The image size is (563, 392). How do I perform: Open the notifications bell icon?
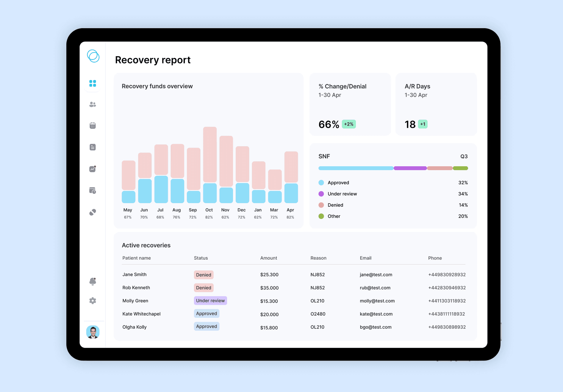[93, 281]
